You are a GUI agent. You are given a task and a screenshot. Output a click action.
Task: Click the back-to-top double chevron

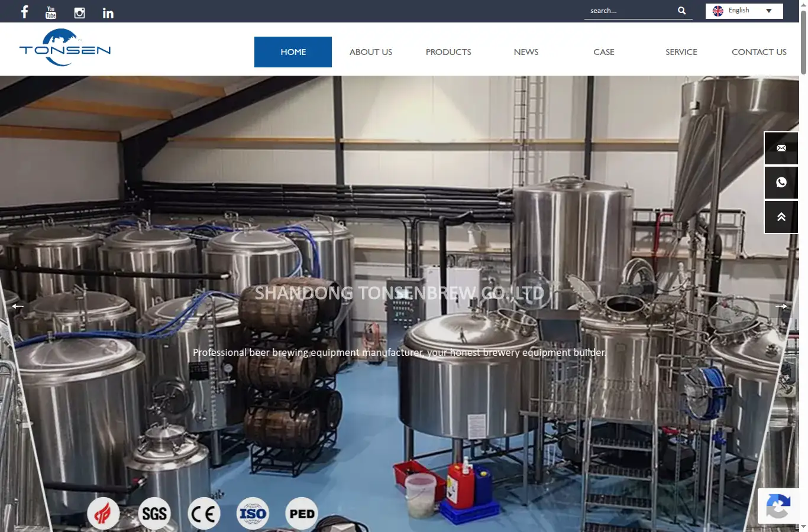click(x=781, y=217)
